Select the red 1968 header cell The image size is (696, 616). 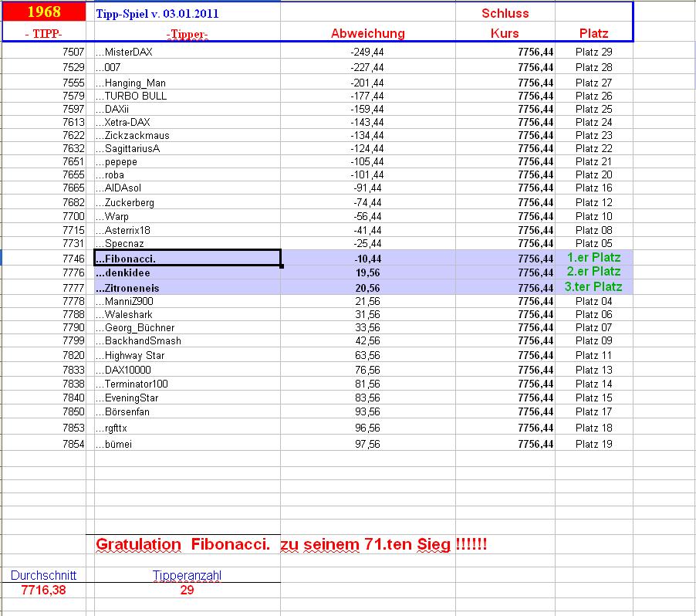click(x=44, y=12)
